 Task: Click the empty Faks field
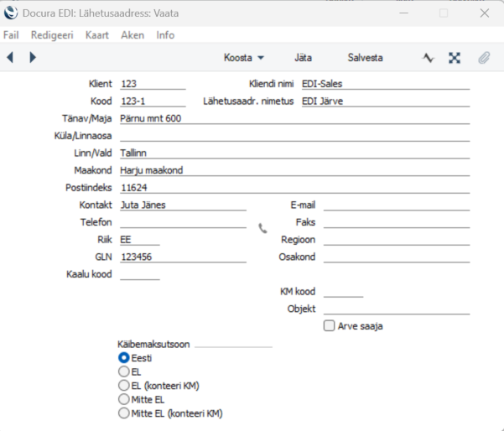click(x=397, y=222)
